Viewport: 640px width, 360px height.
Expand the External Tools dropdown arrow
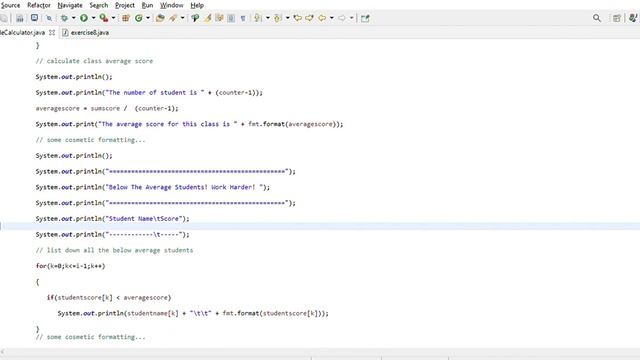(x=113, y=18)
